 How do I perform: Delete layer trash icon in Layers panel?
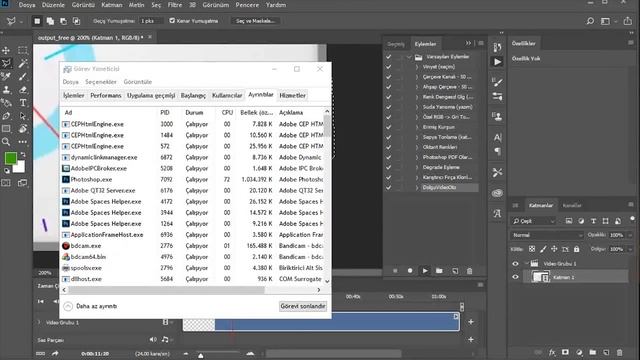(620, 352)
